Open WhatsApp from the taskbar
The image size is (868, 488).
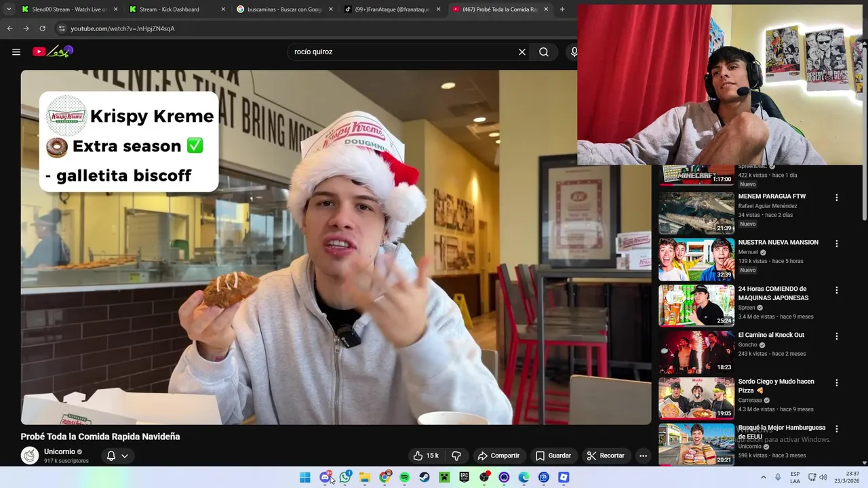coord(345,477)
